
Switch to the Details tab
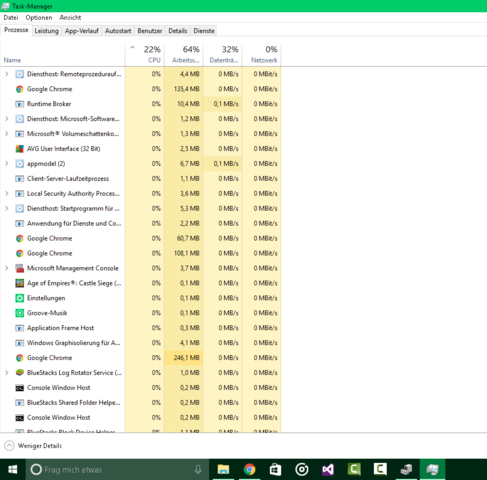178,31
